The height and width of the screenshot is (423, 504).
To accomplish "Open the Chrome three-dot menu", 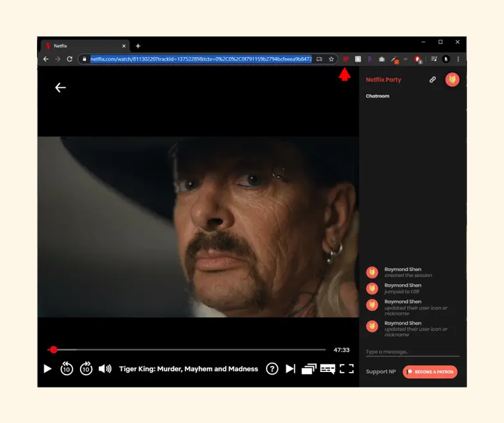I will 458,59.
